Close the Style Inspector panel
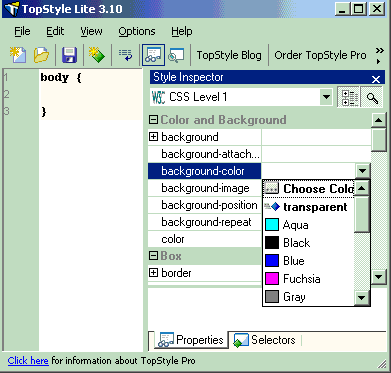391x373 pixels. click(376, 79)
